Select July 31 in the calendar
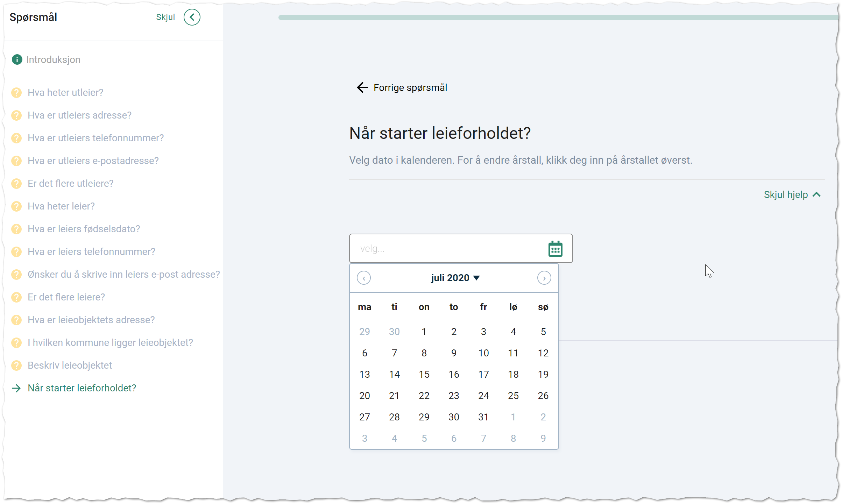Screen dimensions: 842x504 tap(483, 417)
